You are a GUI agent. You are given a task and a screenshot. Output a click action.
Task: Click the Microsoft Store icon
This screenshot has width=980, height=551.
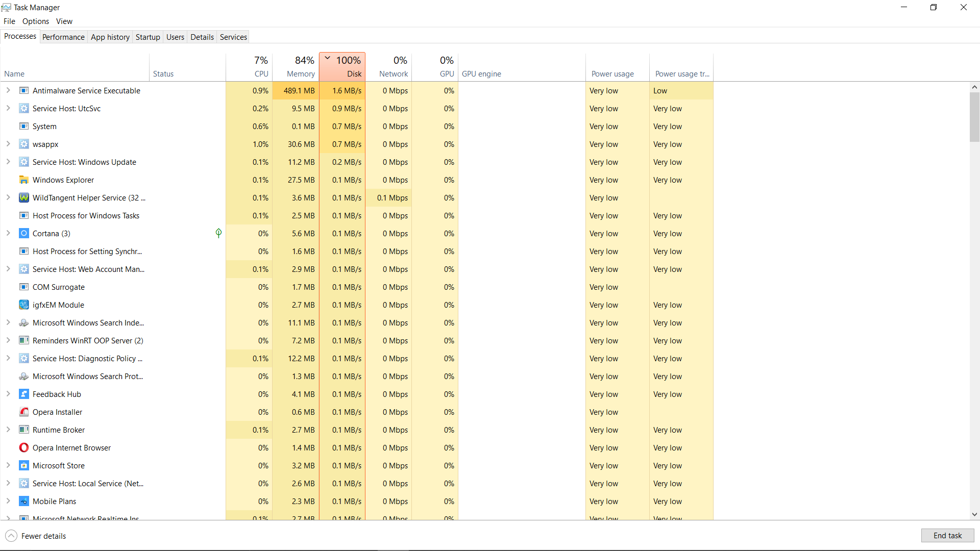[24, 466]
